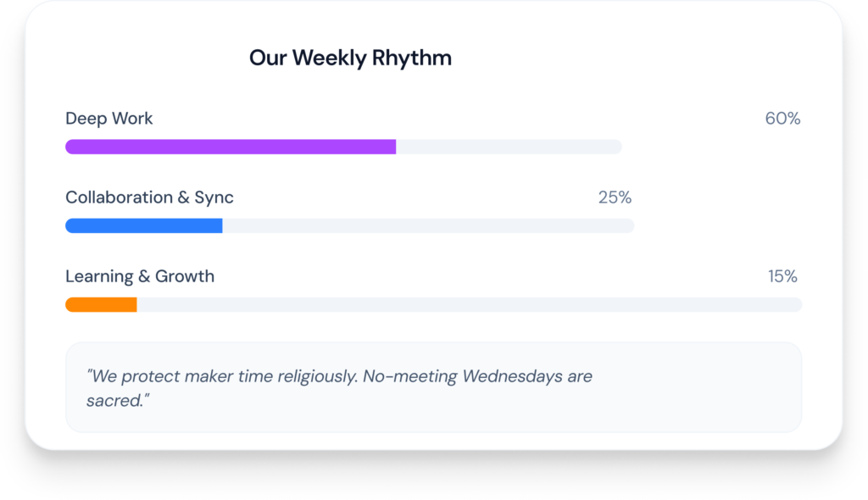Click the maker time quote box
This screenshot has height=500, width=868.
[x=433, y=387]
